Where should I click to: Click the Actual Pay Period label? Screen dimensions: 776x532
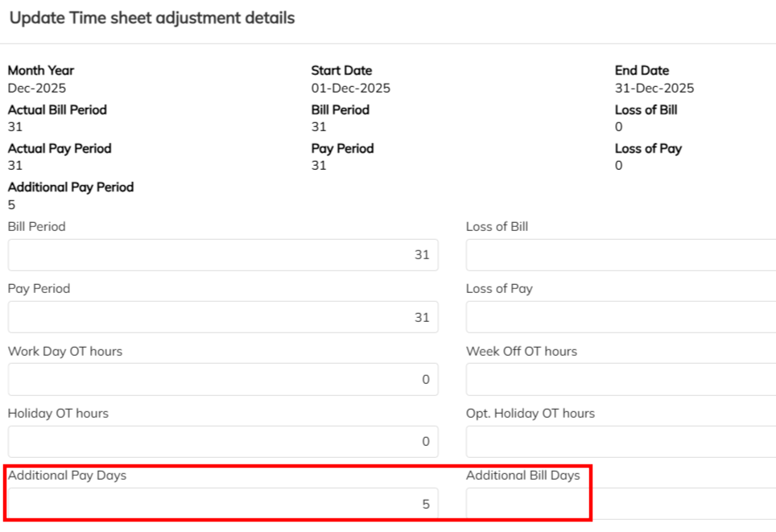click(x=60, y=148)
